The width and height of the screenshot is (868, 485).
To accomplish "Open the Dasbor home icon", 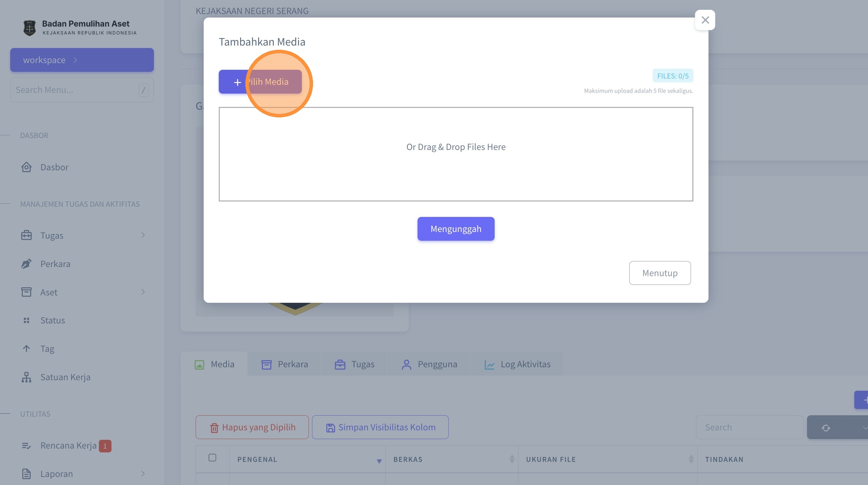I will coord(26,167).
